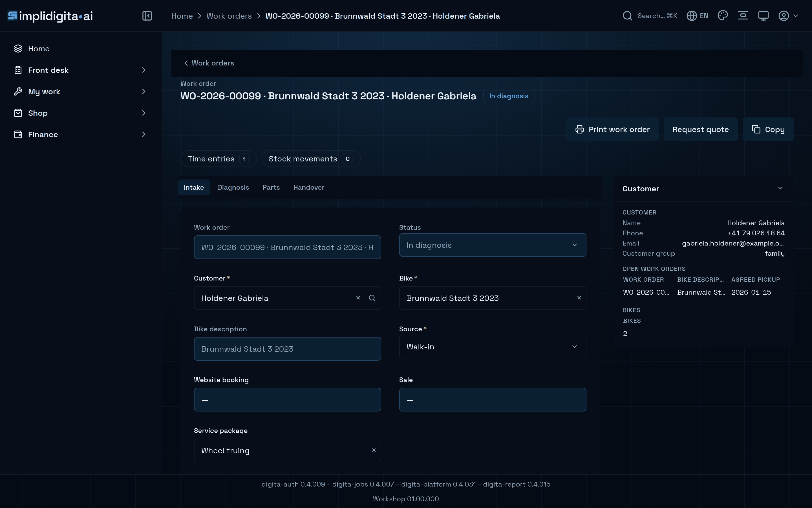Switch to the Diagnosis tab
This screenshot has height=508, width=812.
(x=233, y=187)
